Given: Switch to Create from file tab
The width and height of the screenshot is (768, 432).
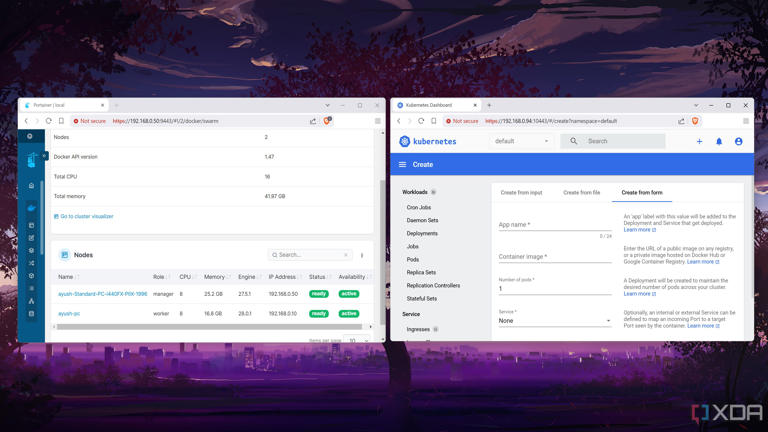Looking at the screenshot, I should click(x=581, y=192).
